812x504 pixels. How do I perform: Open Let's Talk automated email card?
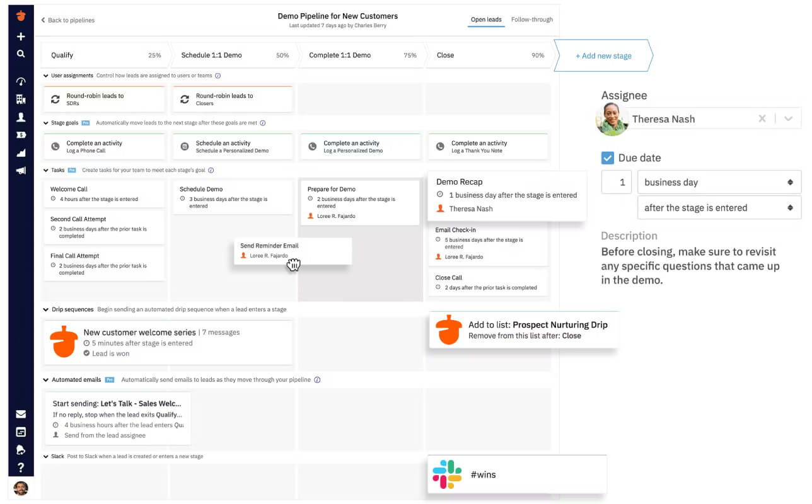pos(117,419)
